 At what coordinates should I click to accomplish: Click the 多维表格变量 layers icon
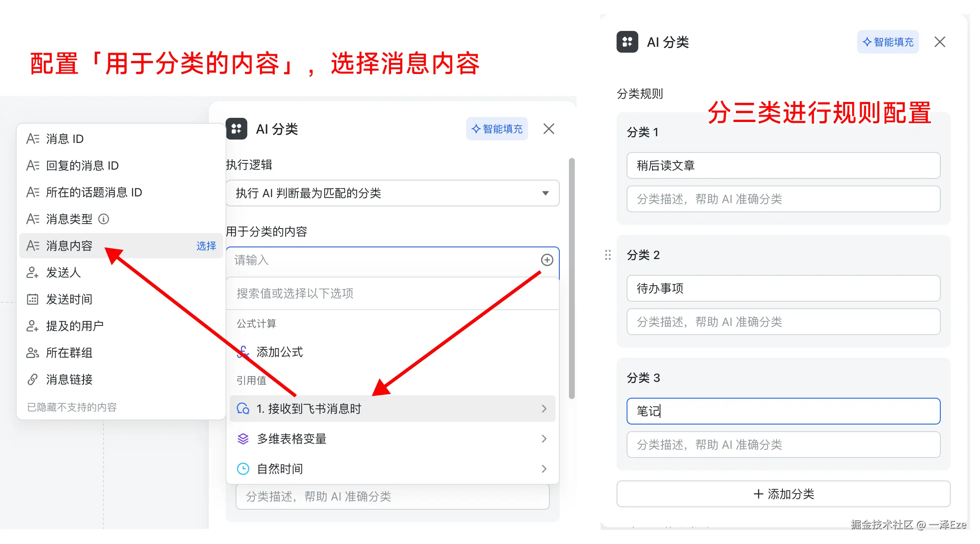pos(243,439)
